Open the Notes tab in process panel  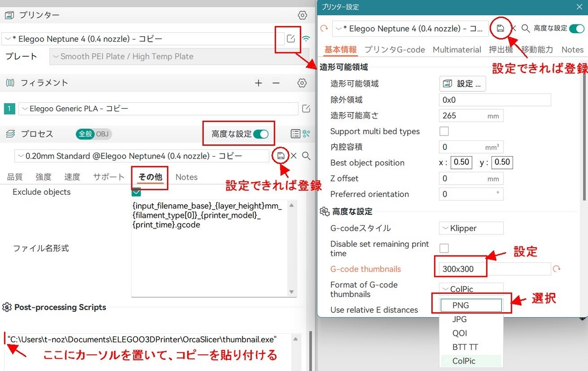pos(187,177)
